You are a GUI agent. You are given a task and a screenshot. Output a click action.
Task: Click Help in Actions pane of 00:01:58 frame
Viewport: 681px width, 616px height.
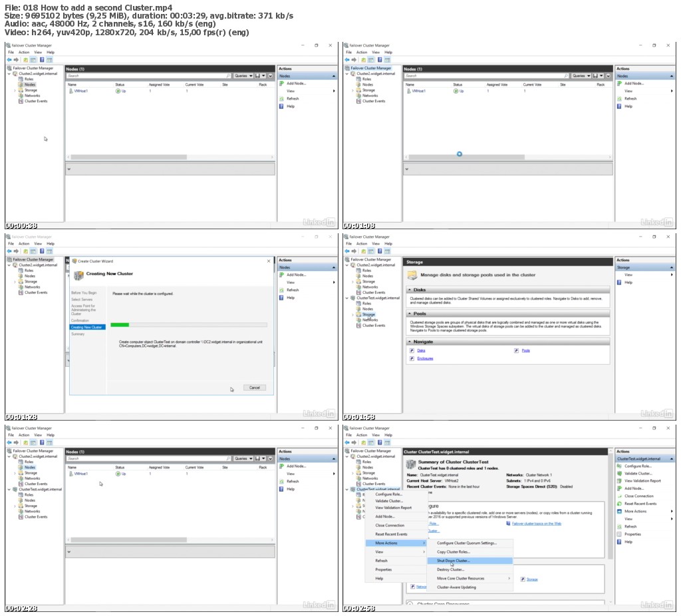point(628,282)
